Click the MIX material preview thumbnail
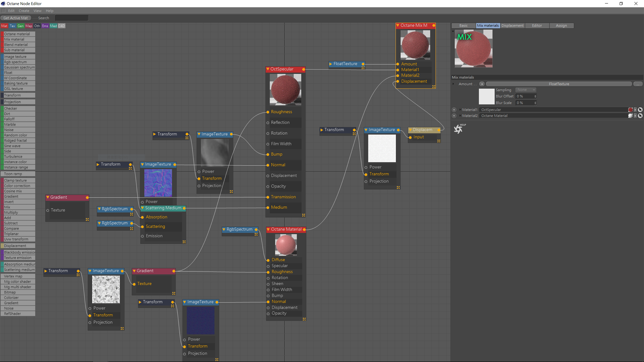Screen dimensions: 644x362 coord(474,49)
